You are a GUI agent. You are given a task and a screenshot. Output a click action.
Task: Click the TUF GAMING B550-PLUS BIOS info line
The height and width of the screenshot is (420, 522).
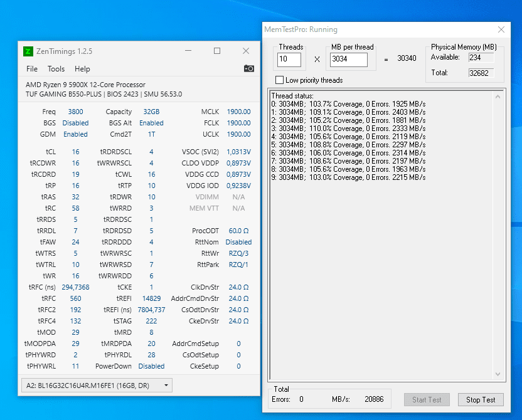(104, 94)
